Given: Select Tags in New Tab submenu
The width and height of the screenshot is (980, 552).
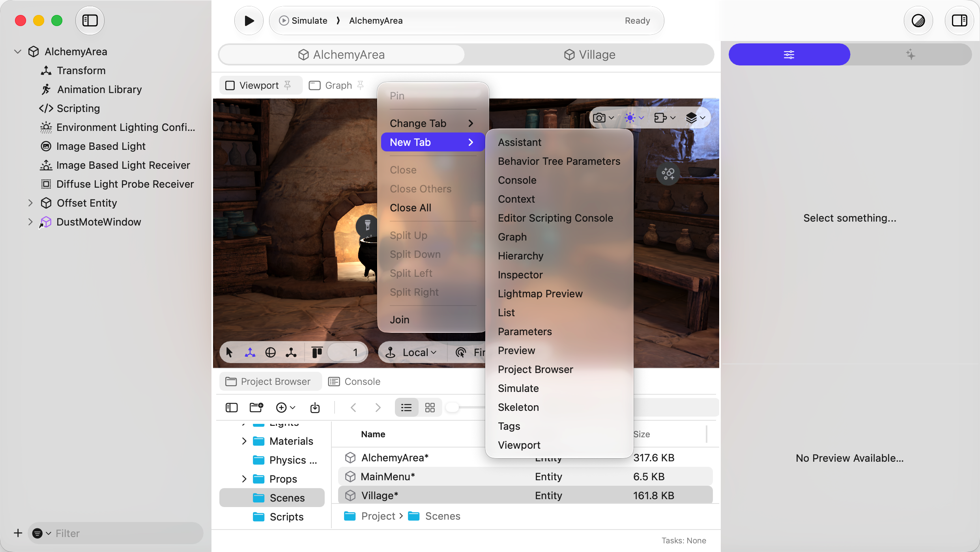Looking at the screenshot, I should pyautogui.click(x=559, y=426).
